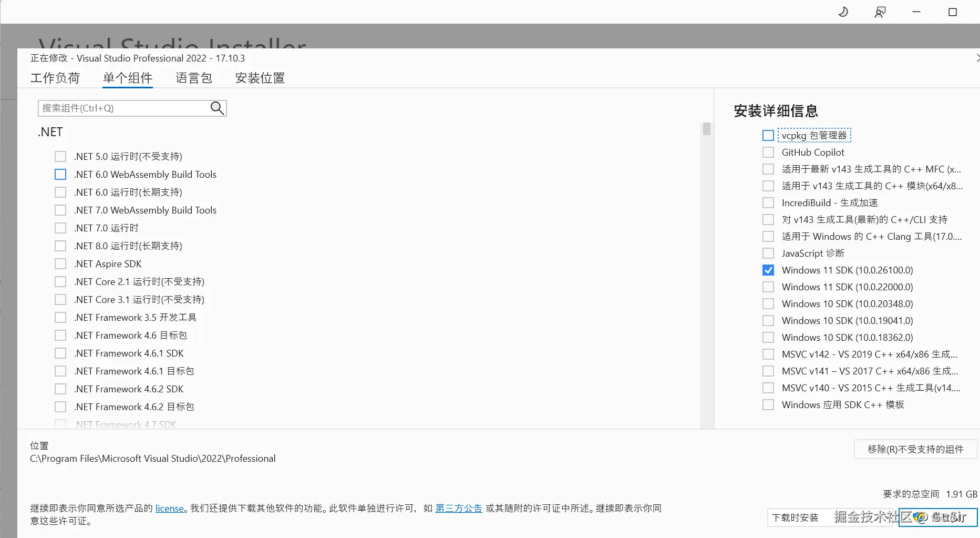Click 移除(R)不受支持的组件 button

point(915,449)
